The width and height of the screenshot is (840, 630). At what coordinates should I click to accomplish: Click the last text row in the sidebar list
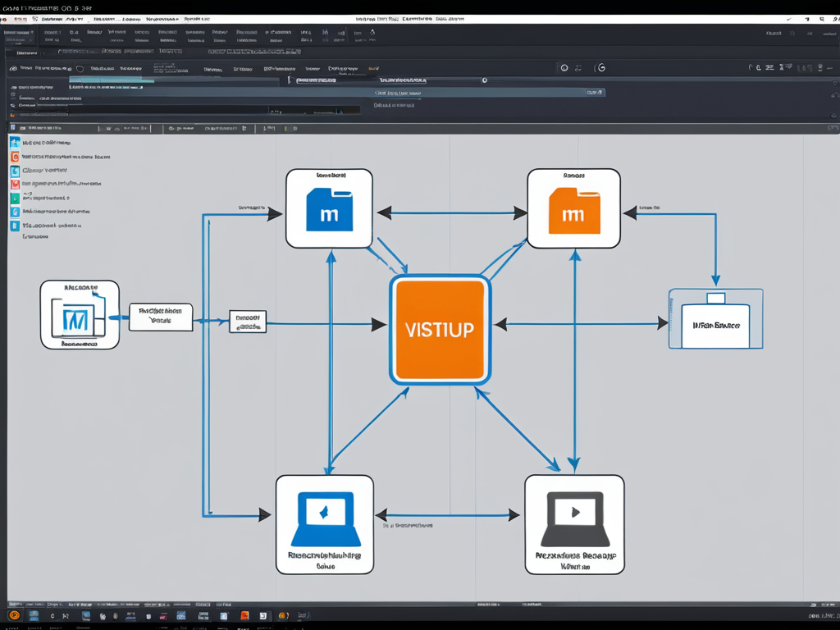[x=36, y=236]
